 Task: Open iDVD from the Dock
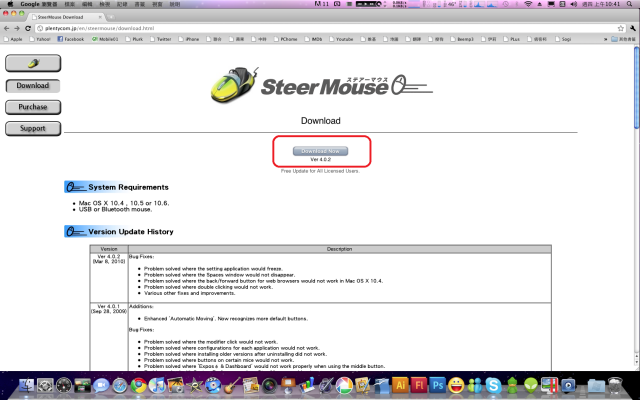tap(213, 385)
